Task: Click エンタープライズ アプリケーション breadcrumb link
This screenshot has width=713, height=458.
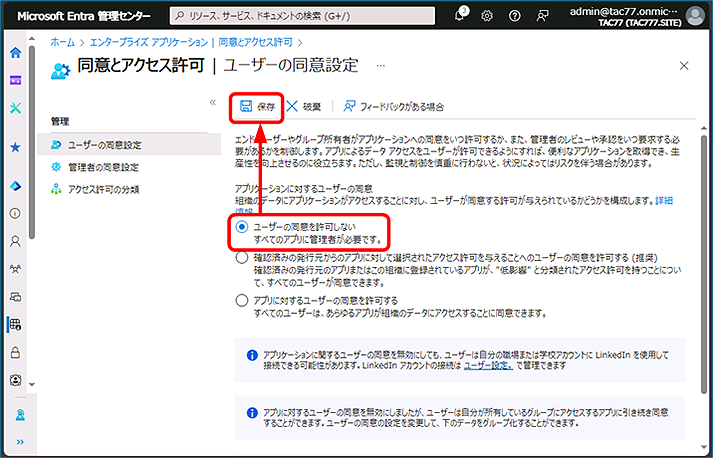Action: [149, 42]
